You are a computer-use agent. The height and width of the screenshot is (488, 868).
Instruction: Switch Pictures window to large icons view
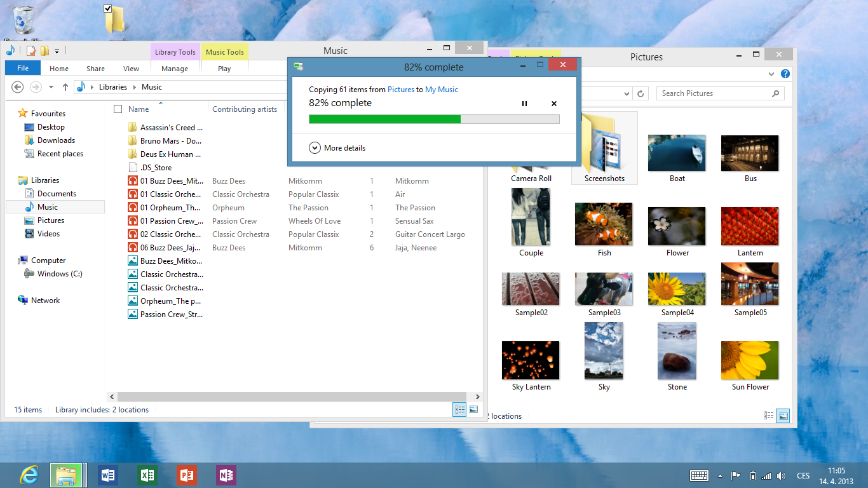pos(783,416)
